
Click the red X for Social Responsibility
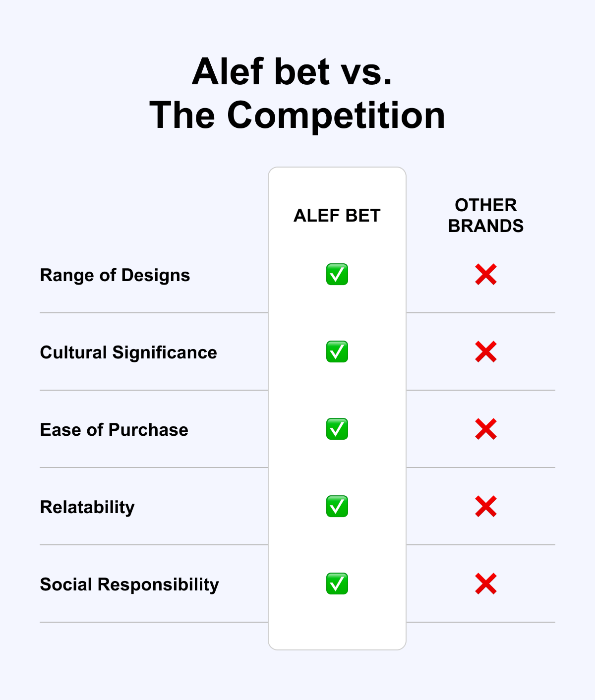point(486,583)
